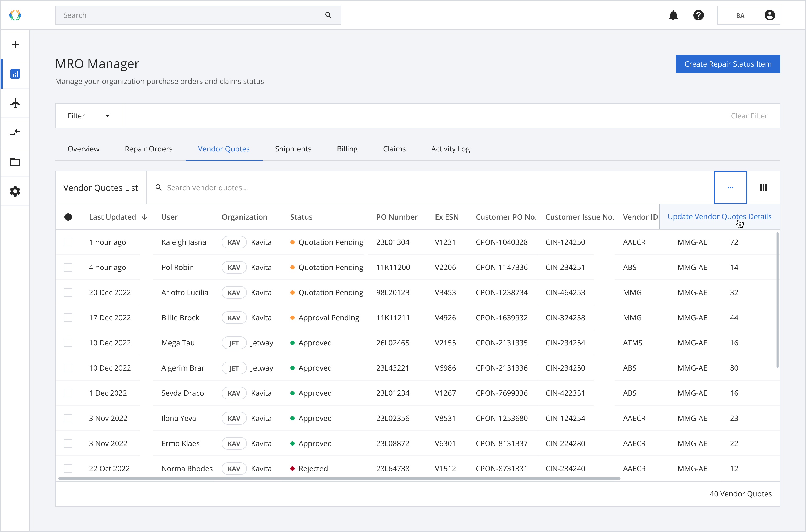Click the three-dots more options button

pyautogui.click(x=730, y=188)
